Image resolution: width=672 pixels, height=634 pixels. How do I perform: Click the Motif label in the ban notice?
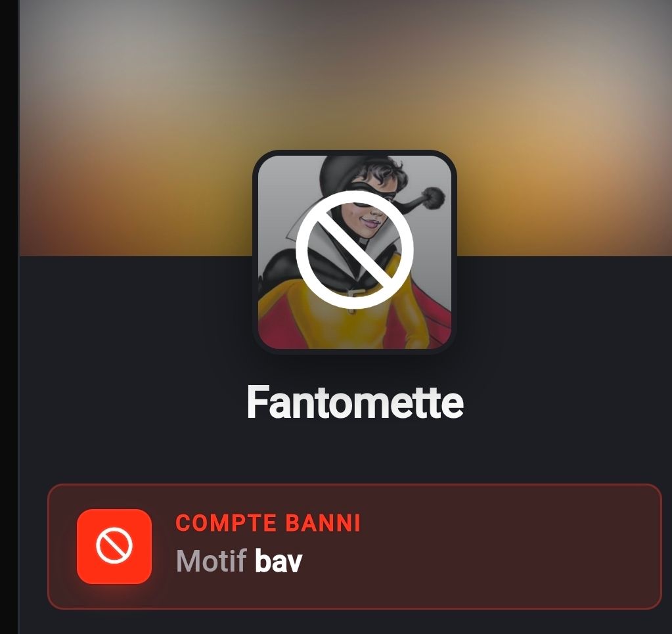tap(212, 561)
